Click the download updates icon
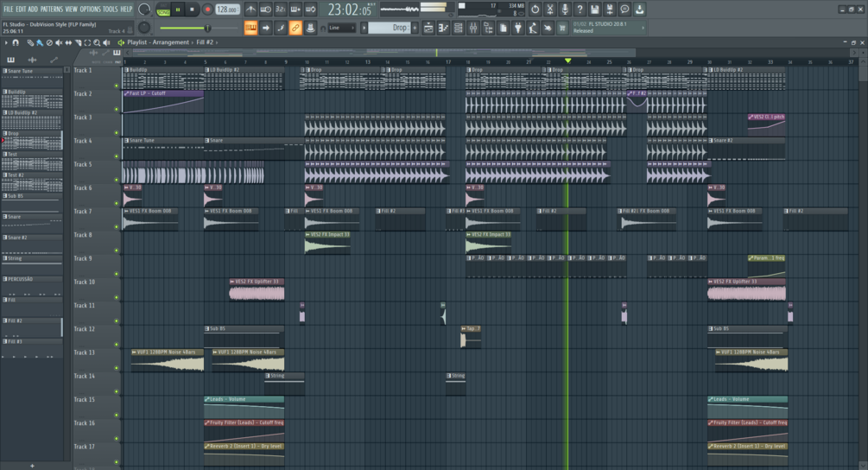The image size is (868, 470). (x=639, y=10)
